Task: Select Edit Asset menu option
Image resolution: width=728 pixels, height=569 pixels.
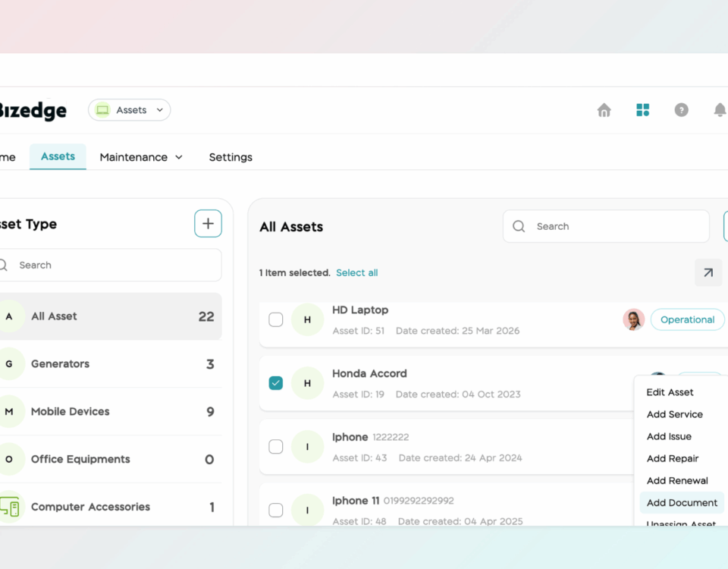Action: tap(670, 392)
